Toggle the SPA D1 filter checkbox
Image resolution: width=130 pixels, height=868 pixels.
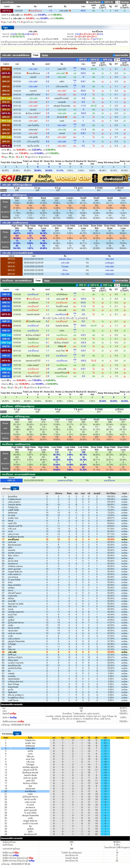pyautogui.click(x=78, y=60)
